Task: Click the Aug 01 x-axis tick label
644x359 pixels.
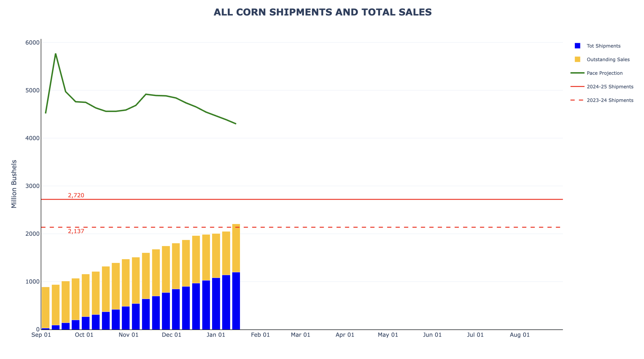Action: pos(519,335)
